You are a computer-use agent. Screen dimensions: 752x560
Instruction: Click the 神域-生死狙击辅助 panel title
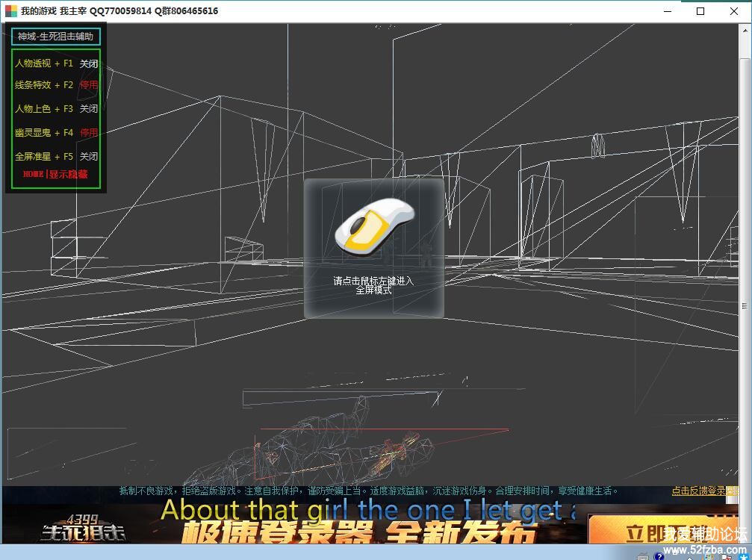pyautogui.click(x=55, y=37)
